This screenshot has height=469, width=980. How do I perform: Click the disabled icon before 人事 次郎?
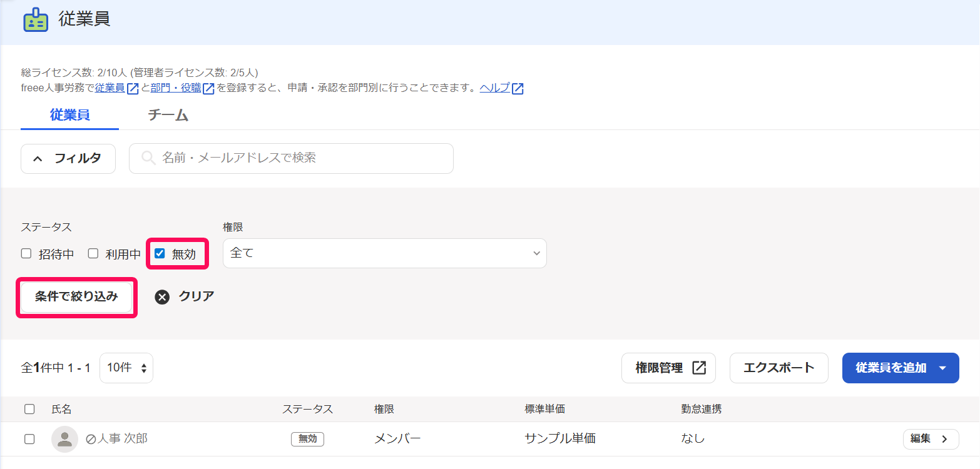tap(90, 440)
